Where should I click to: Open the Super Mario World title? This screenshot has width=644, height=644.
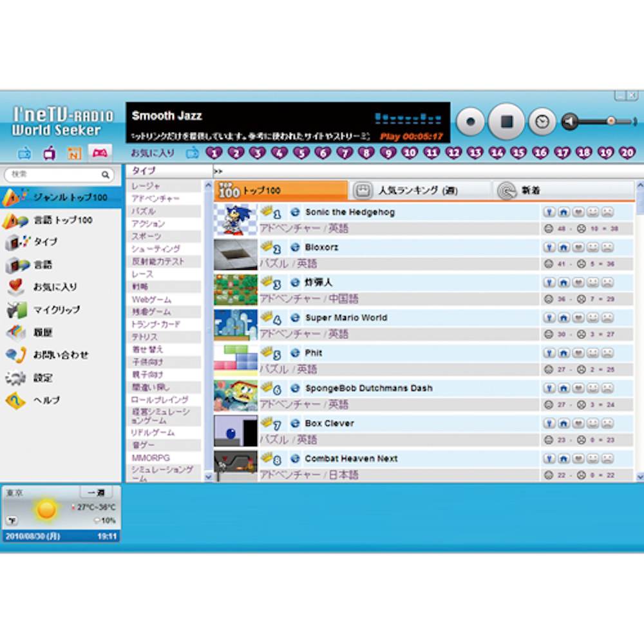(x=346, y=318)
